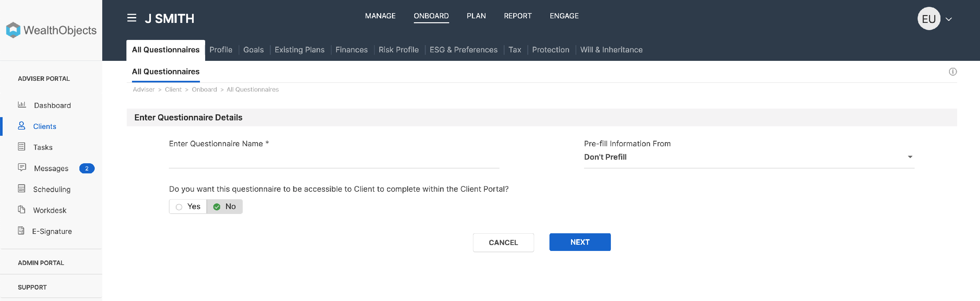Open the ENGAGE top menu
The width and height of the screenshot is (980, 301).
point(564,16)
